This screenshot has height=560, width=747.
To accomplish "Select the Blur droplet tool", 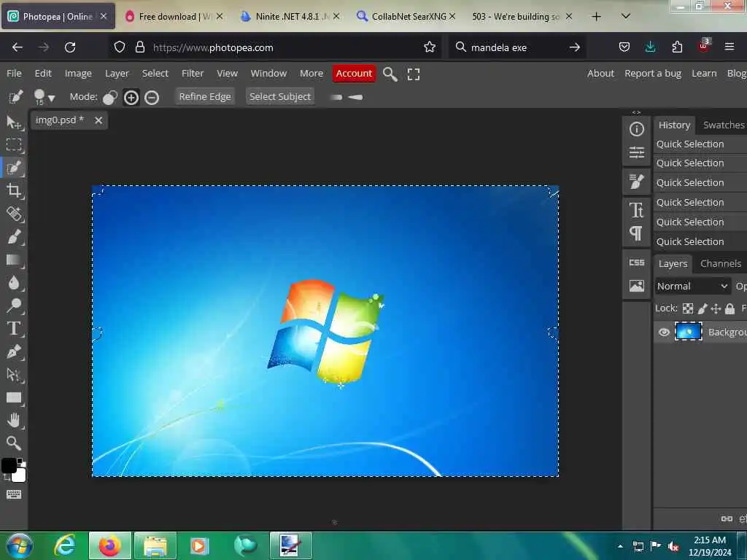I will (x=14, y=283).
